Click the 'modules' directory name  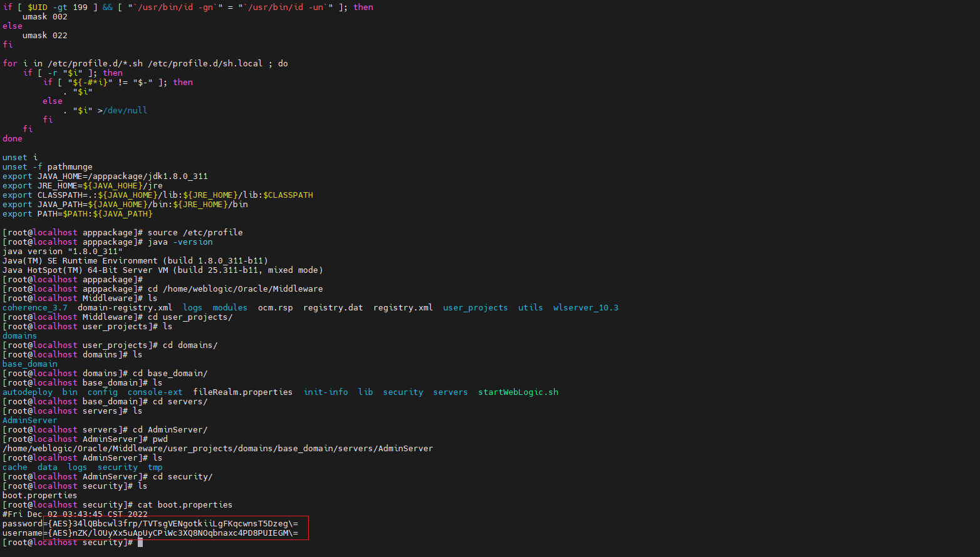pos(230,308)
